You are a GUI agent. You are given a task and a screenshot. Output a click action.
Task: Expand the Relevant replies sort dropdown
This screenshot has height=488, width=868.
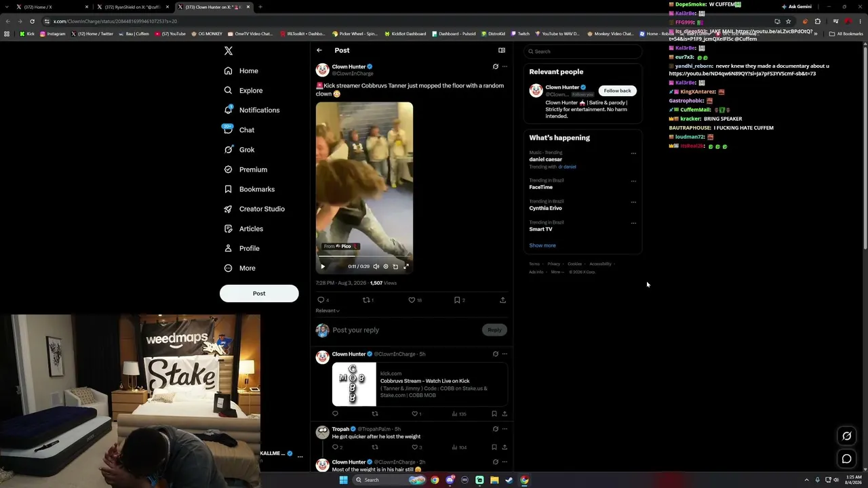pyautogui.click(x=328, y=310)
